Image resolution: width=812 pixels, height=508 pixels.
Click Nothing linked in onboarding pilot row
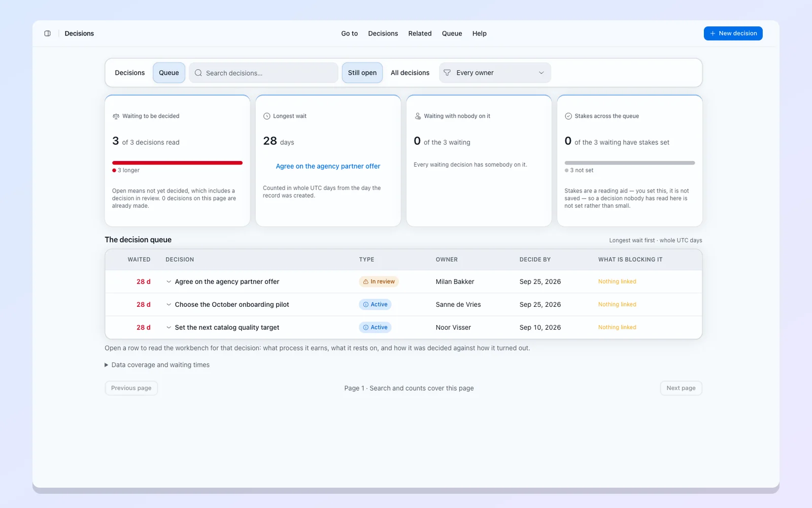point(617,305)
